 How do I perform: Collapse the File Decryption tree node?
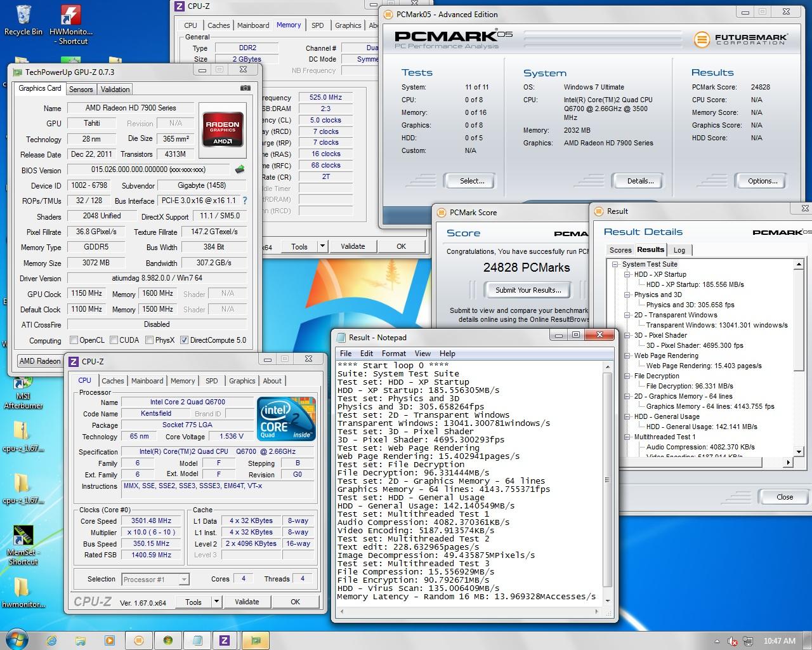627,376
